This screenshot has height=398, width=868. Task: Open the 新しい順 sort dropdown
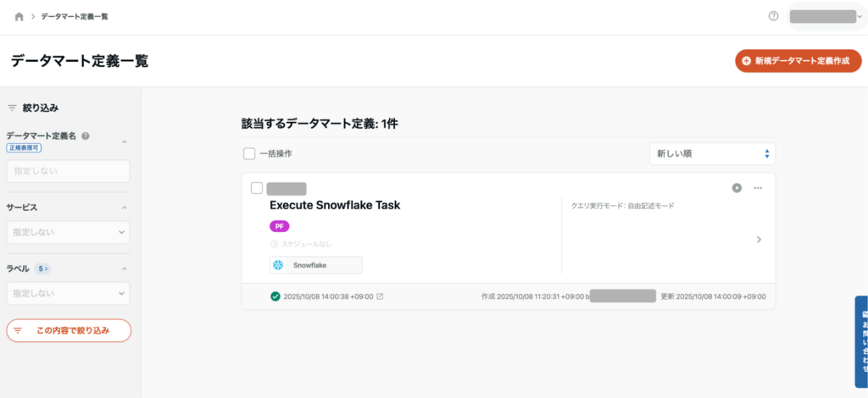711,154
